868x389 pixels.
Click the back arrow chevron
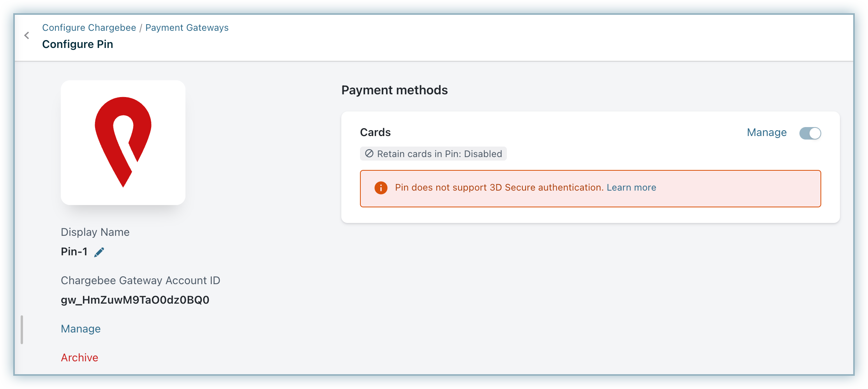click(x=26, y=35)
